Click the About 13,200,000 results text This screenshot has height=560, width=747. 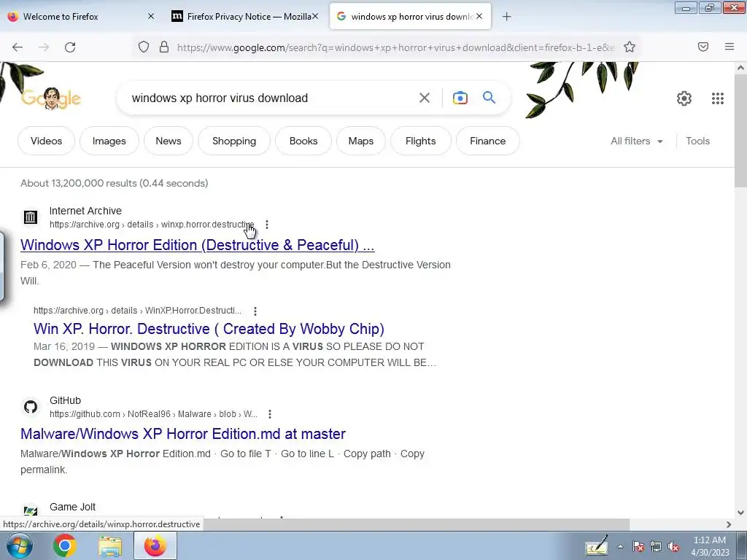point(115,183)
